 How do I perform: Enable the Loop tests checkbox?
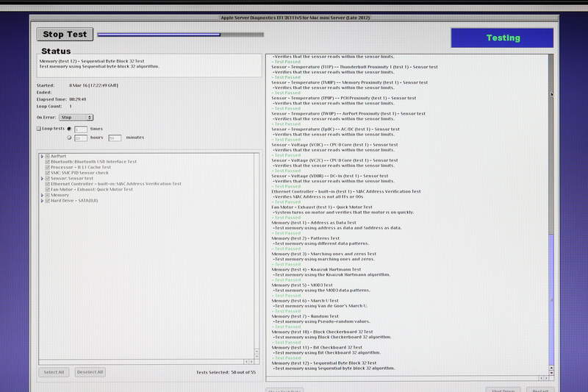point(40,128)
